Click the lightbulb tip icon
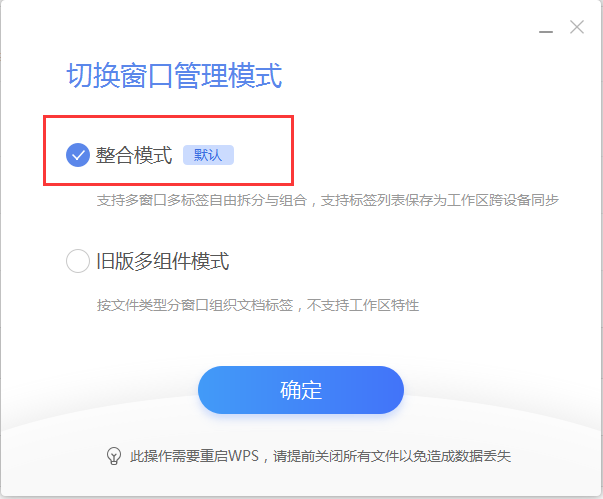Screen dimensions: 603x499 (x=113, y=456)
